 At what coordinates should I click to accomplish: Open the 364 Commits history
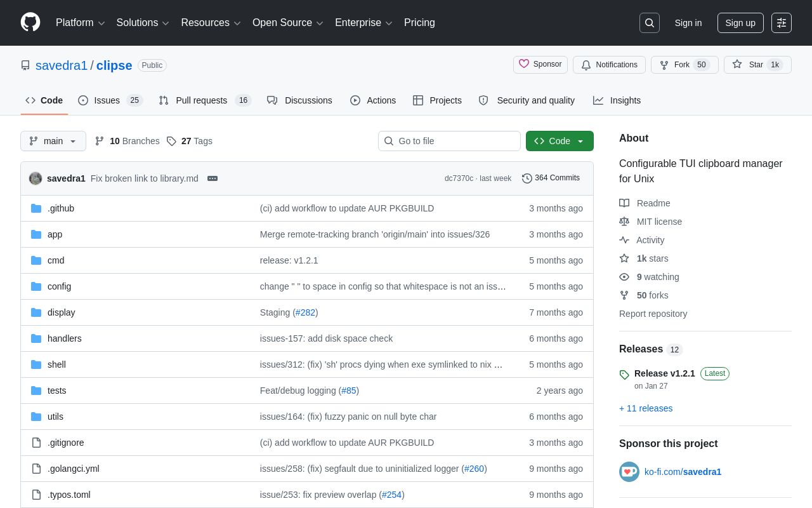point(551,178)
